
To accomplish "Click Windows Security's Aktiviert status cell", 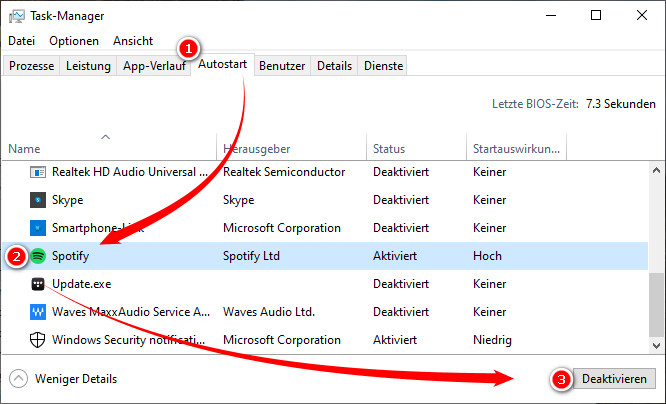I will click(395, 340).
